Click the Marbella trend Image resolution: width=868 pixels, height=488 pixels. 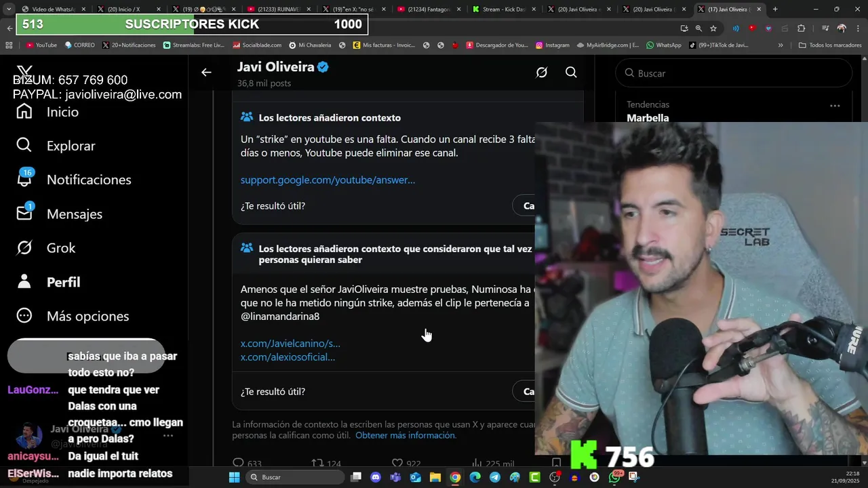(648, 118)
